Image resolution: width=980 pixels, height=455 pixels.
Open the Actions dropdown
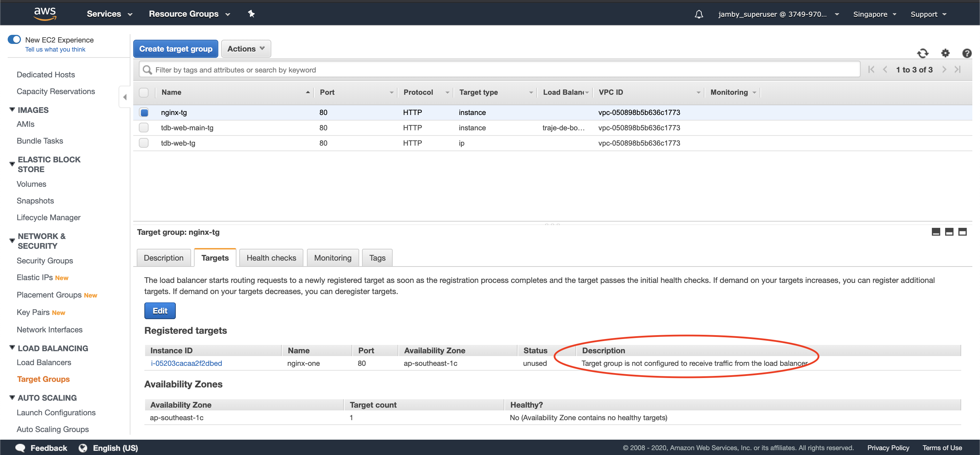coord(246,49)
